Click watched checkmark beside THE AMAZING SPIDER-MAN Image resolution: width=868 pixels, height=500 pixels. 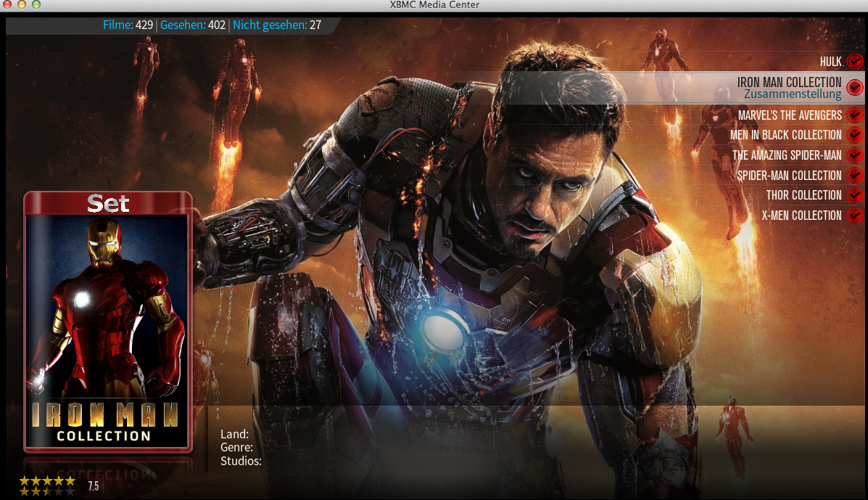click(x=855, y=155)
